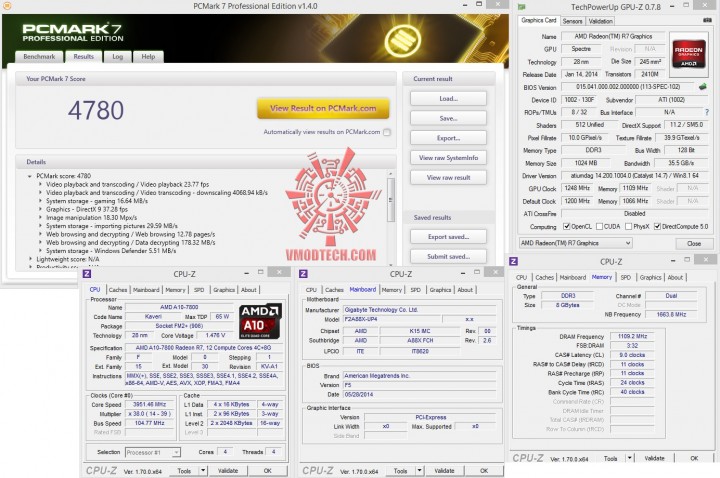Click the Save... button in PCMark
720x478 pixels.
[448, 118]
